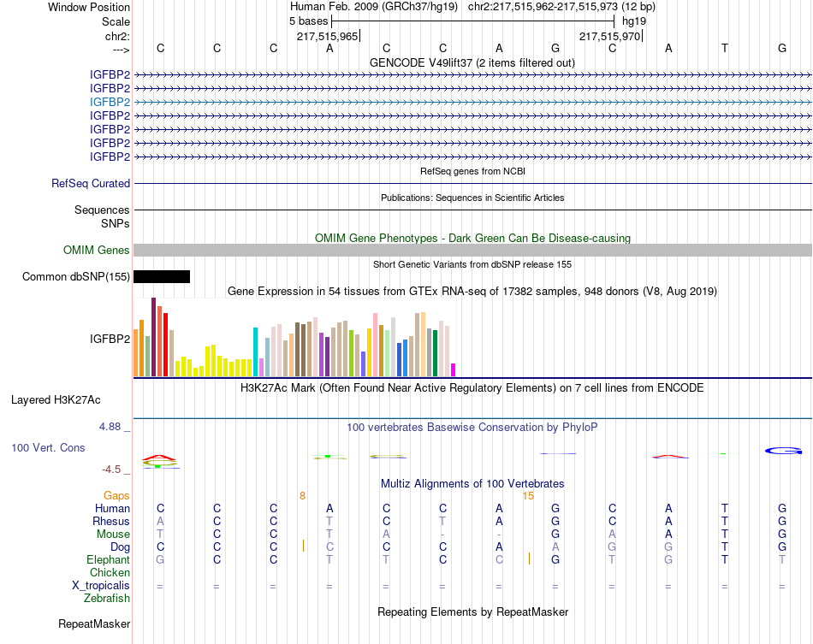Viewport: 813px width, 644px height.
Task: Select the Common dbSNP(155) track label
Action: tap(76, 276)
